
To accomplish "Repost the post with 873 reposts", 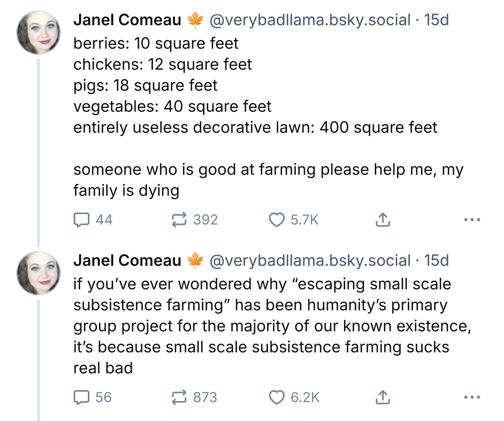I will [194, 398].
